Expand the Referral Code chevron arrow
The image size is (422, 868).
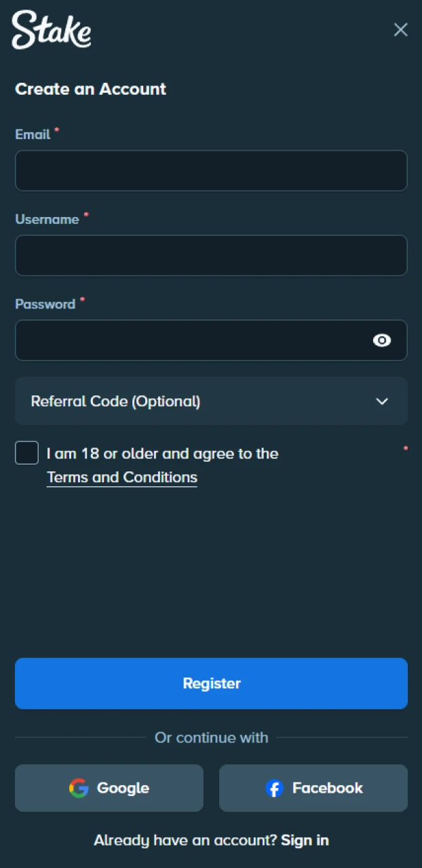point(382,401)
